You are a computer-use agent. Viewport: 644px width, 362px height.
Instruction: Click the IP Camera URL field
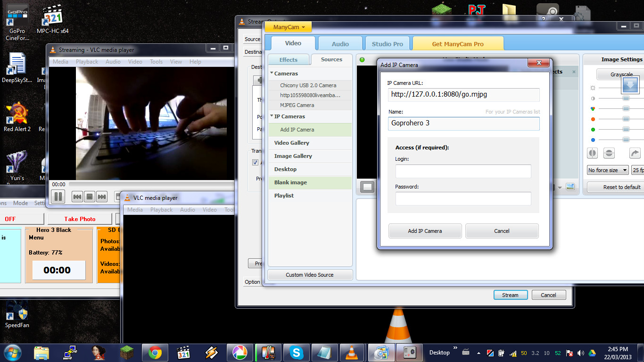click(x=463, y=94)
